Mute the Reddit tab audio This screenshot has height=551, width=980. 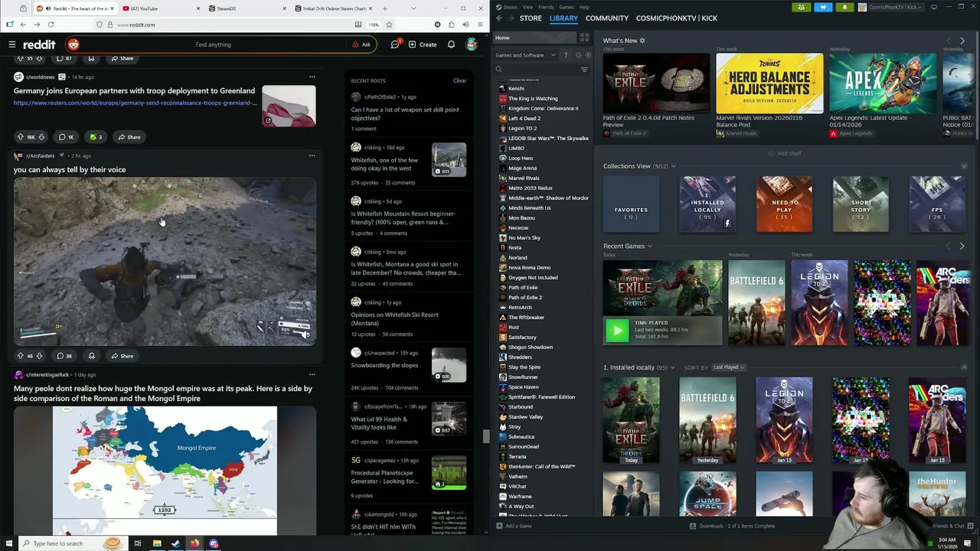tap(49, 8)
